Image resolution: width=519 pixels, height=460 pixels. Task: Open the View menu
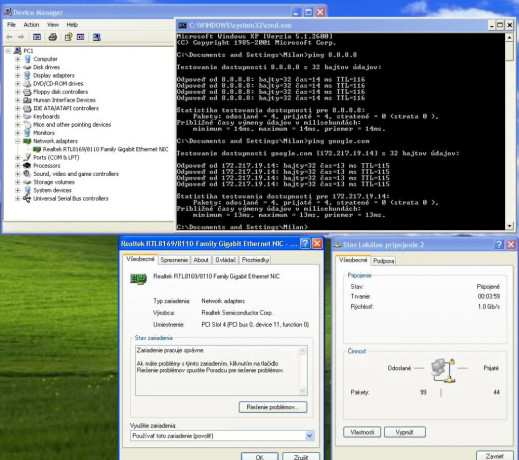53,25
